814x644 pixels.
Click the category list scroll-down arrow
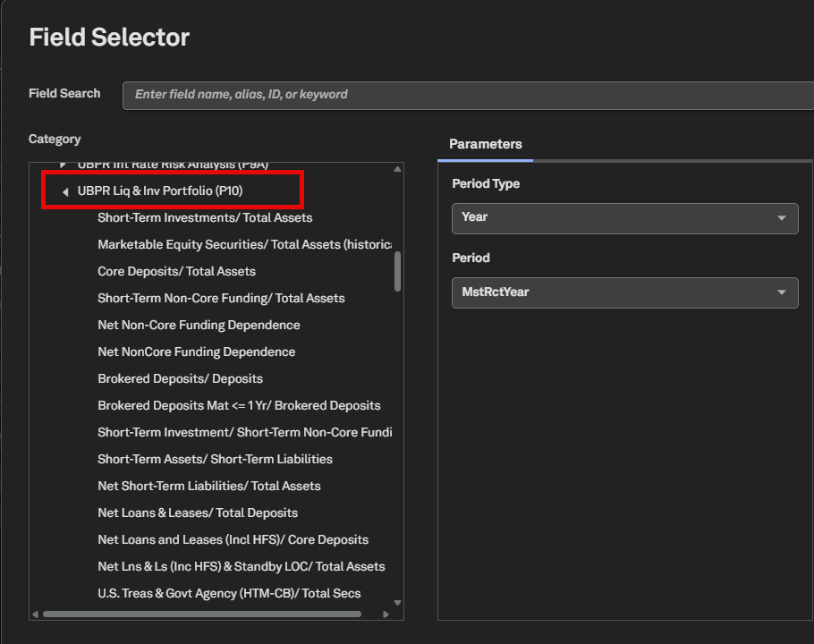pyautogui.click(x=398, y=603)
